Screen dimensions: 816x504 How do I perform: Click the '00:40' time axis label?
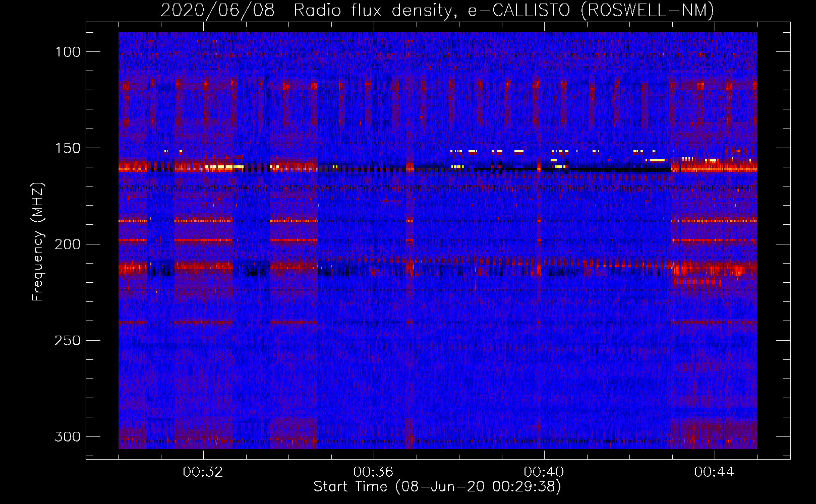544,472
